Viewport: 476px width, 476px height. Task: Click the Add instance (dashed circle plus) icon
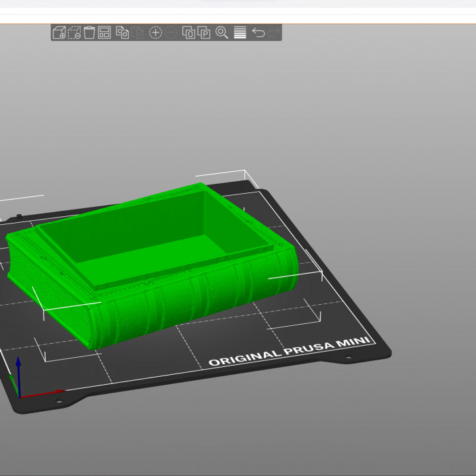155,32
